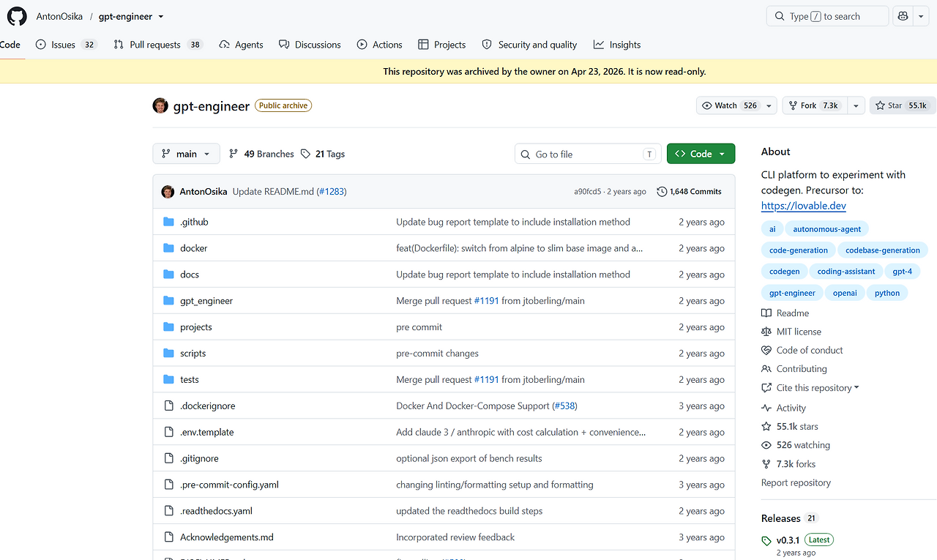Screen dimensions: 937x560
Task: Expand the Fork options dropdown arrow
Action: coord(856,106)
